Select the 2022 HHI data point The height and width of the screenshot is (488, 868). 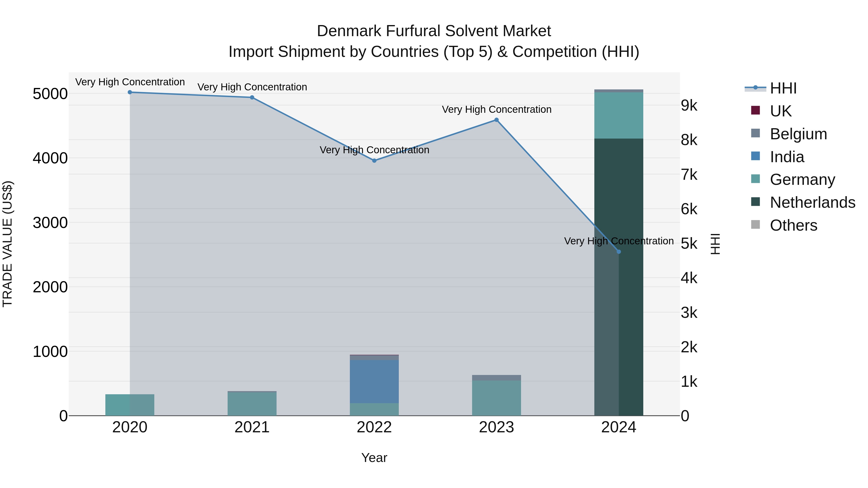tap(374, 161)
